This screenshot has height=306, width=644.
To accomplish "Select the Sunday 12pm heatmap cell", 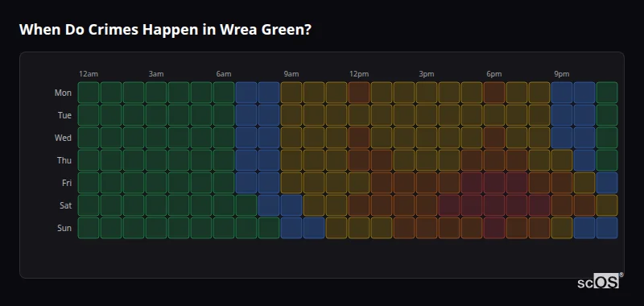I will point(359,228).
